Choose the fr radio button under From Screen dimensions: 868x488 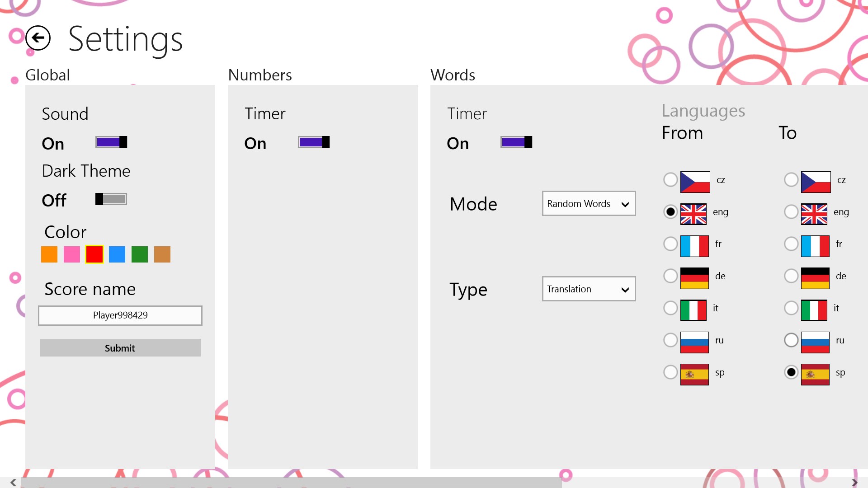pos(670,244)
